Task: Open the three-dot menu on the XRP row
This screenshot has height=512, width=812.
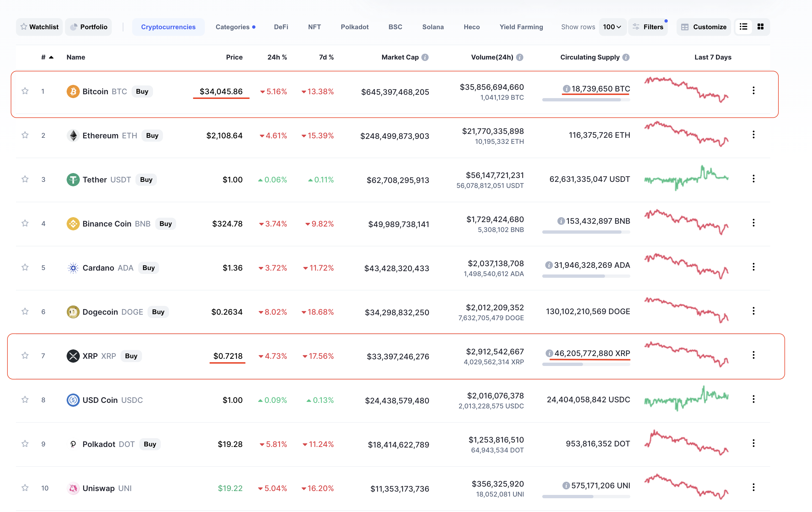Action: pyautogui.click(x=753, y=355)
